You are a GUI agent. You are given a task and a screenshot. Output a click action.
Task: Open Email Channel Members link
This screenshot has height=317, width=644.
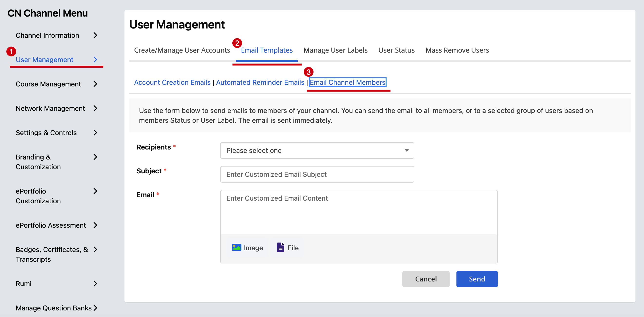click(x=348, y=82)
